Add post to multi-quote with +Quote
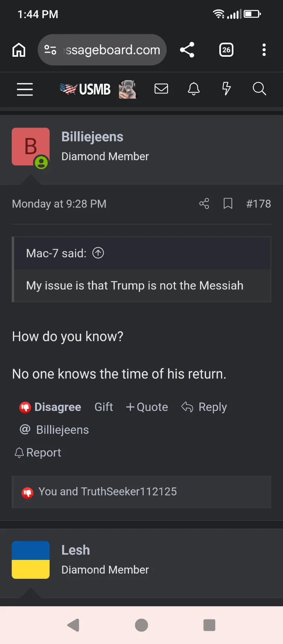 [x=147, y=407]
